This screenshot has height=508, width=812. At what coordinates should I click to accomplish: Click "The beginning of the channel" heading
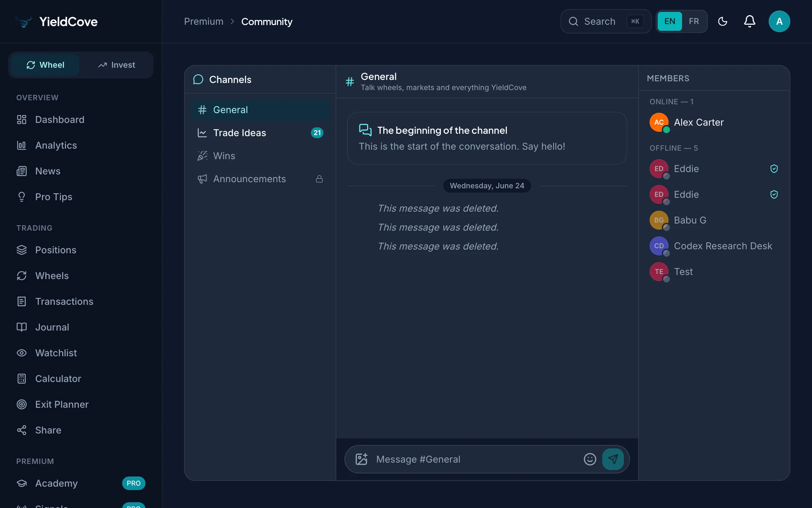pos(442,130)
